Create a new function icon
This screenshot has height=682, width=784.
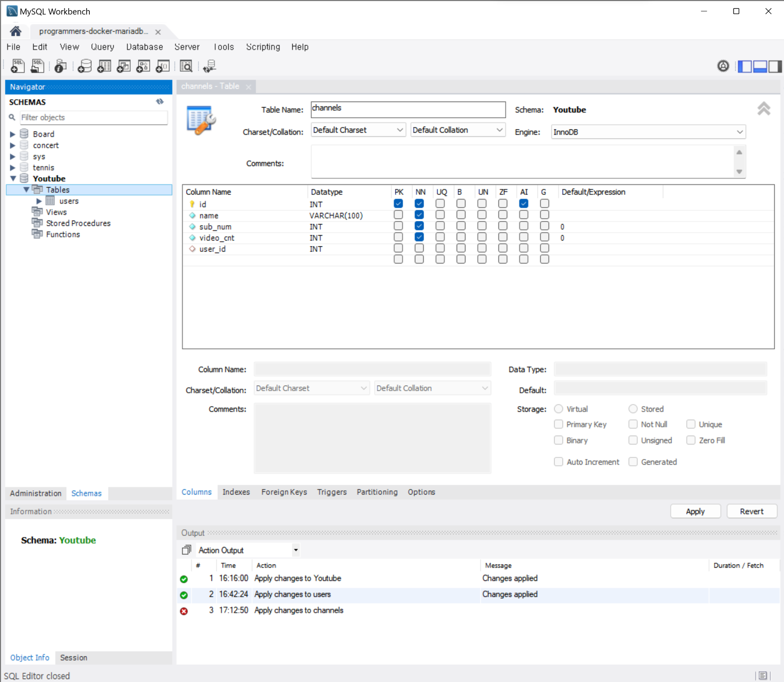(163, 66)
